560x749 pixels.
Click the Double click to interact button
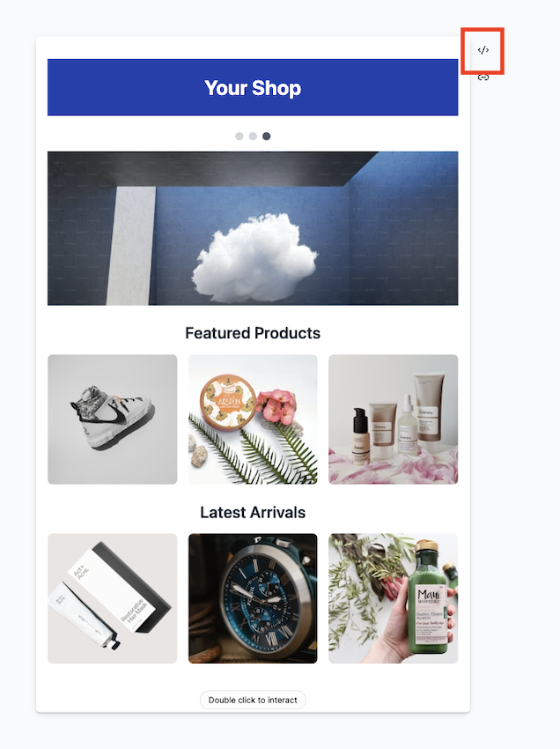click(253, 700)
